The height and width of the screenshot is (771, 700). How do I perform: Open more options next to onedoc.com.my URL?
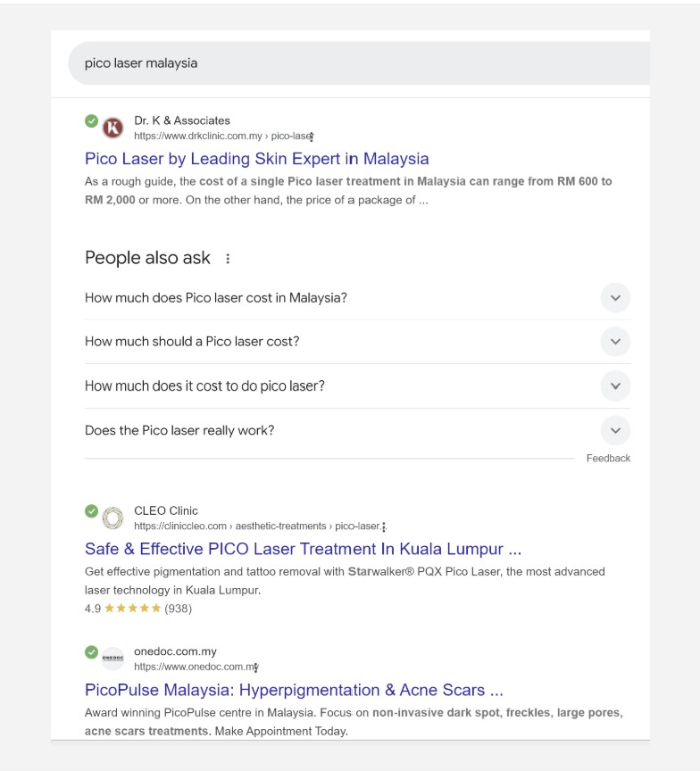click(257, 667)
